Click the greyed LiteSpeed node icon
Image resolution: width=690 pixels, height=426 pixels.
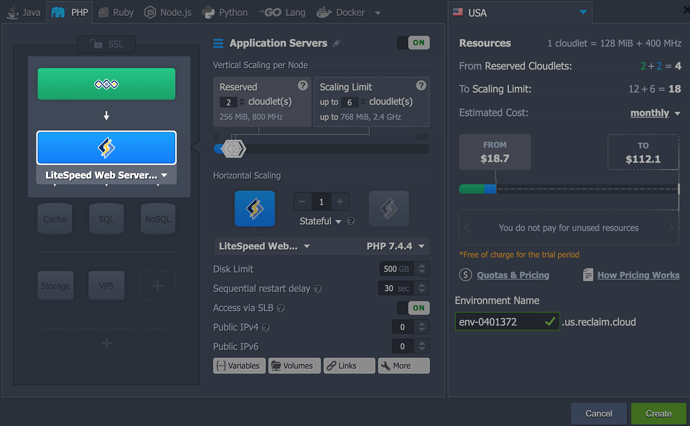coord(389,209)
